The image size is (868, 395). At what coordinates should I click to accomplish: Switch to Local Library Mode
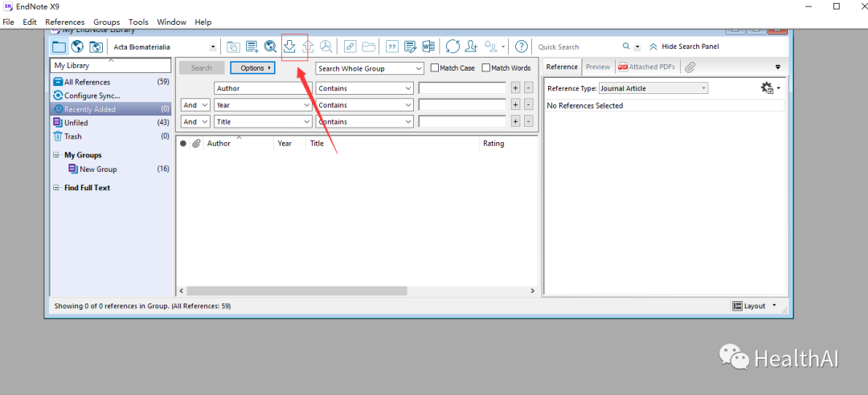(x=59, y=47)
